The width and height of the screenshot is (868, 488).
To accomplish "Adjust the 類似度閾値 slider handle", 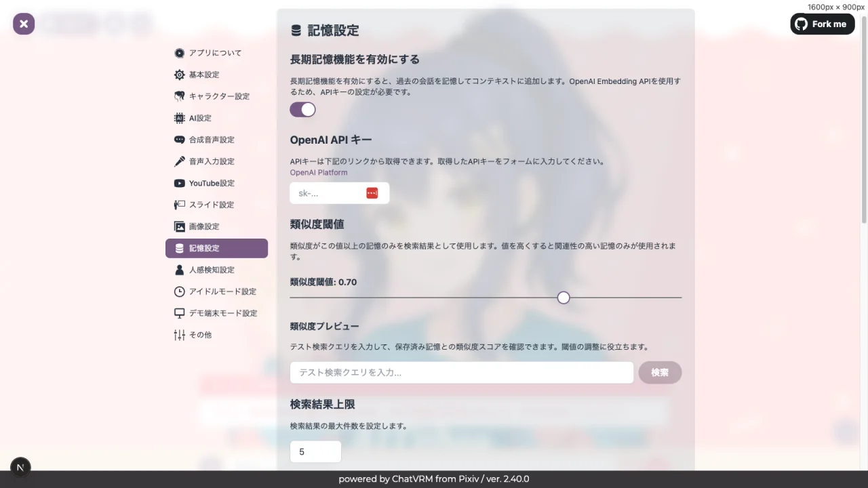I will pos(564,298).
